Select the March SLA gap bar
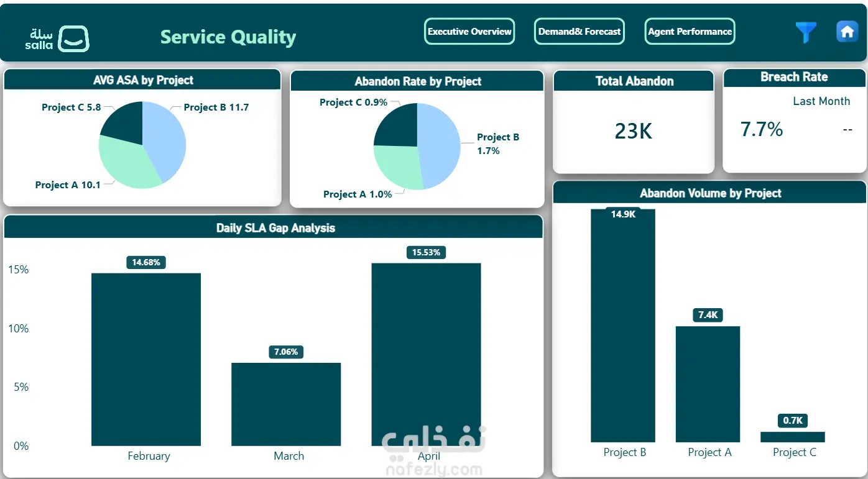 pyautogui.click(x=286, y=404)
